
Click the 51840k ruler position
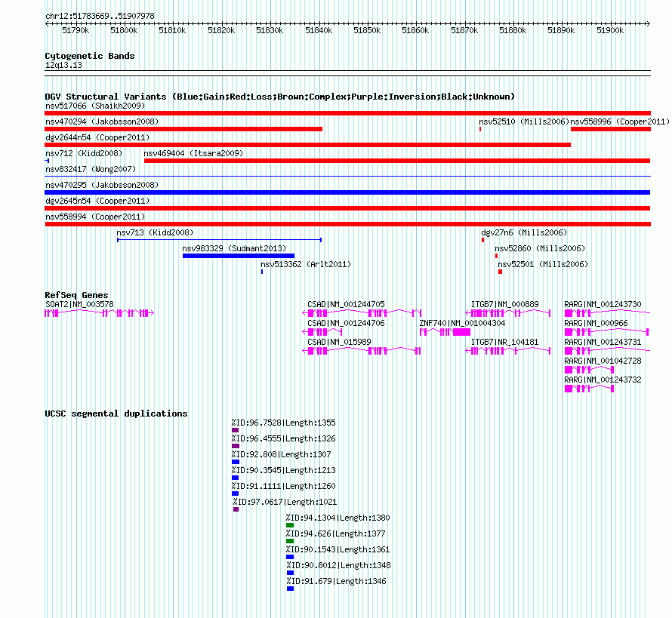[319, 30]
